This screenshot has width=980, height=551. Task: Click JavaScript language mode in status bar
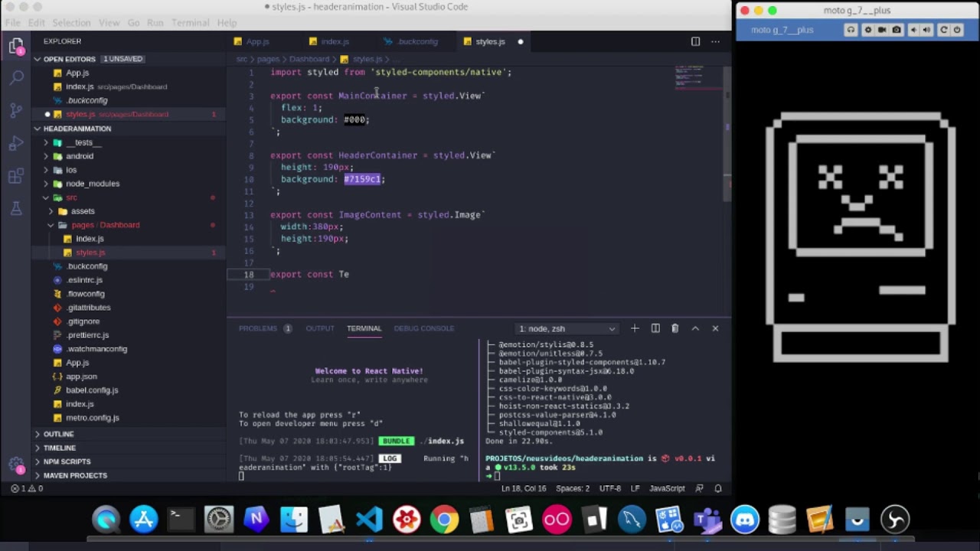click(667, 488)
